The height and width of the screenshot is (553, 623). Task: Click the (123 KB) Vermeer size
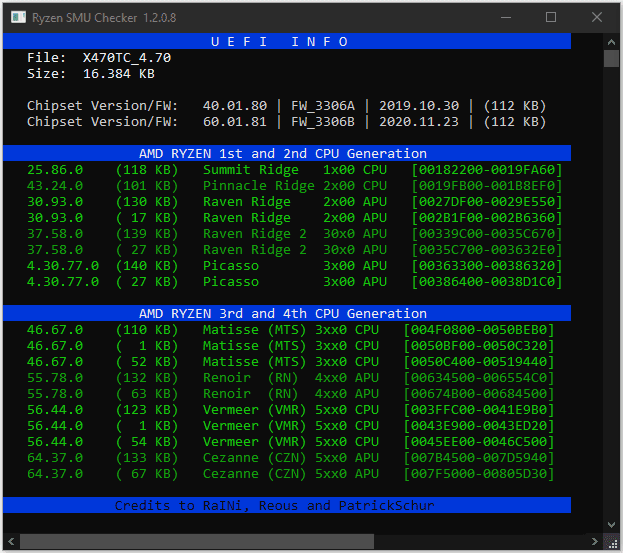coord(147,409)
